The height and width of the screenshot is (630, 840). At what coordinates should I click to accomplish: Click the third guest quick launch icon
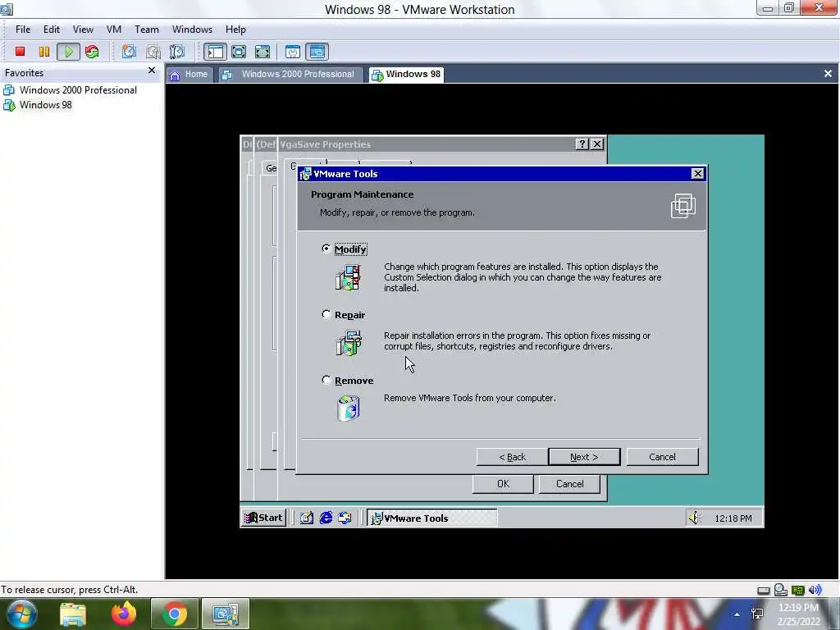pos(345,518)
